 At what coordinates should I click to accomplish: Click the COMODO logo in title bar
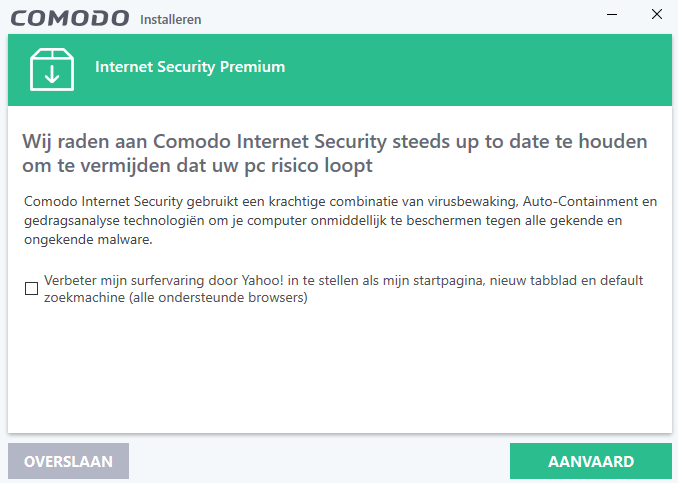(x=70, y=18)
